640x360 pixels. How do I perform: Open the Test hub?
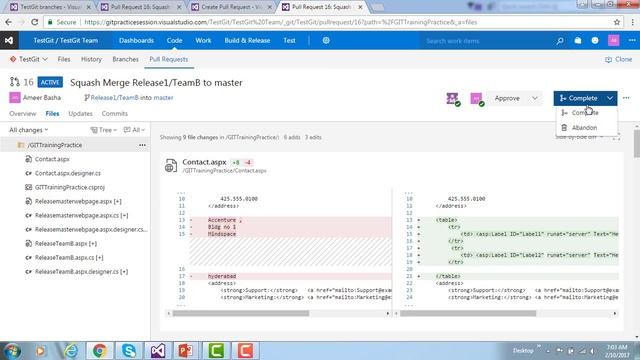pos(289,40)
